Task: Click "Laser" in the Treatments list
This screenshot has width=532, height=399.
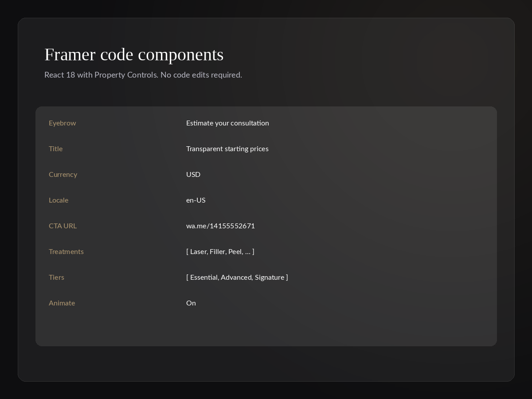Action: point(198,252)
